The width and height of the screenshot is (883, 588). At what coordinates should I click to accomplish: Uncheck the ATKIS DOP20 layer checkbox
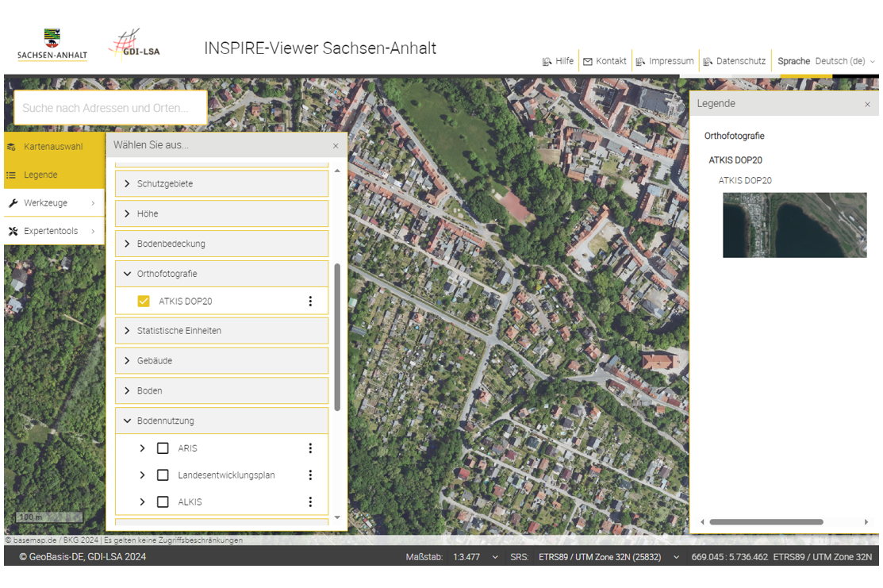(x=144, y=302)
